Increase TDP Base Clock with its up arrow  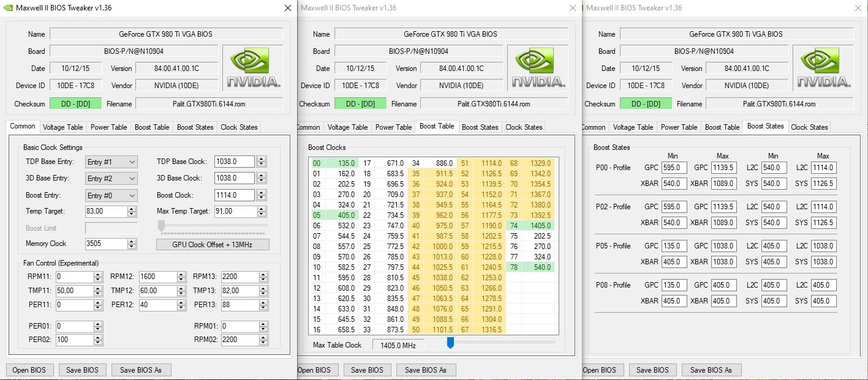[262, 159]
